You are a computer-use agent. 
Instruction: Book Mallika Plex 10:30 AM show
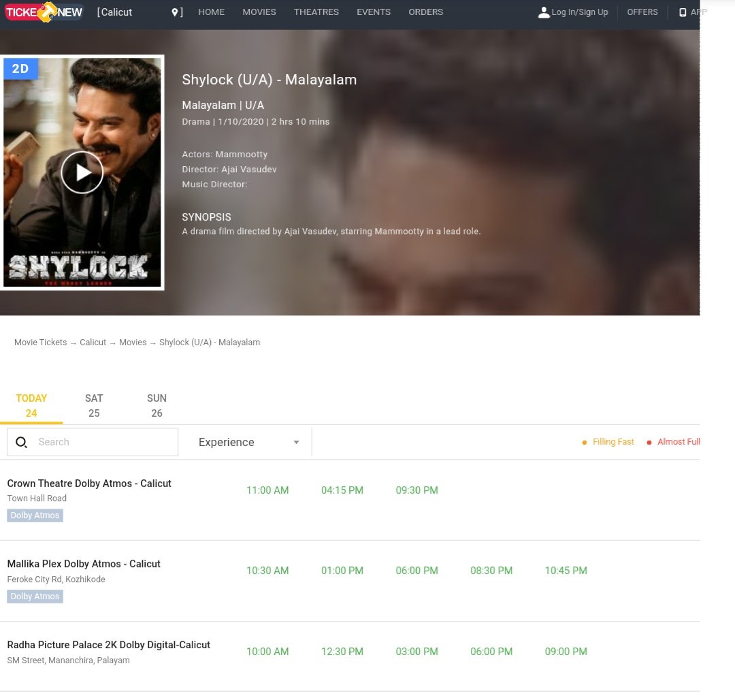coord(267,571)
